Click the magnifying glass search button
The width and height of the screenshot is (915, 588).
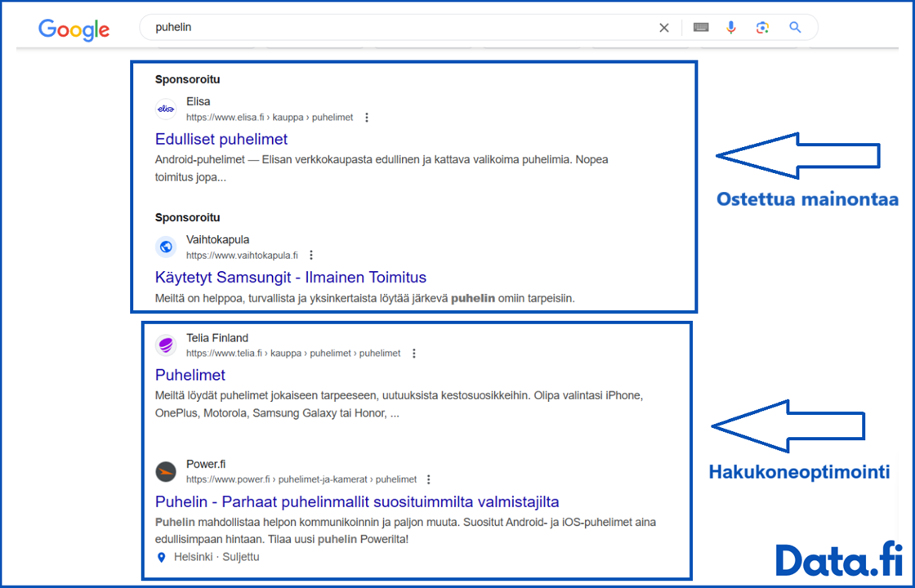point(795,27)
